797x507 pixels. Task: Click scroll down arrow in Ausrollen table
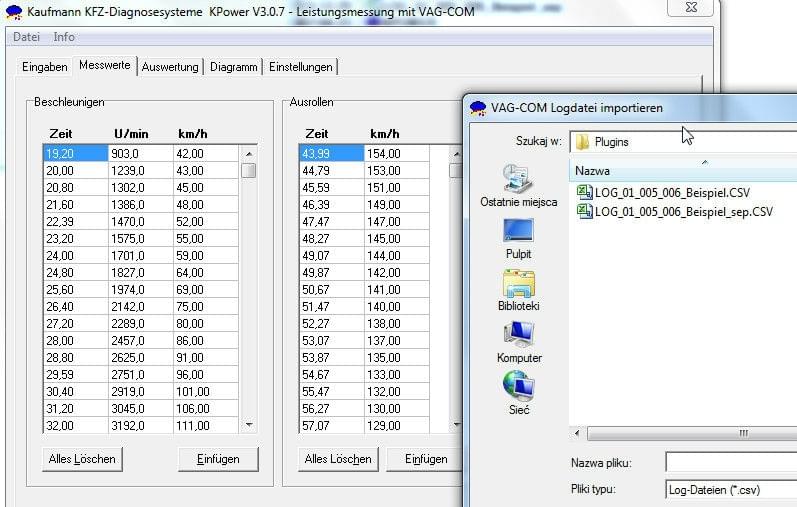pyautogui.click(x=456, y=425)
